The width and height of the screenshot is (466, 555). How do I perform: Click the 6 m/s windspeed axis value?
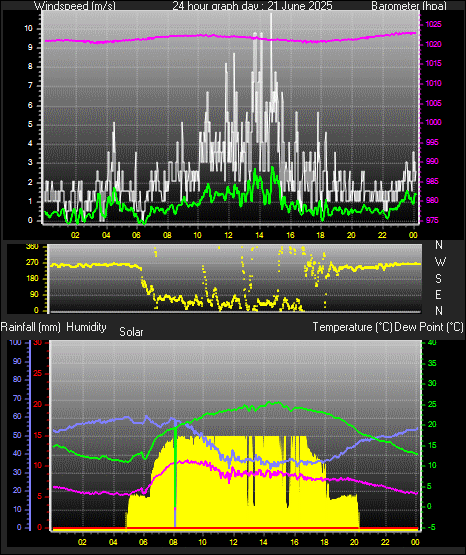tap(30, 105)
